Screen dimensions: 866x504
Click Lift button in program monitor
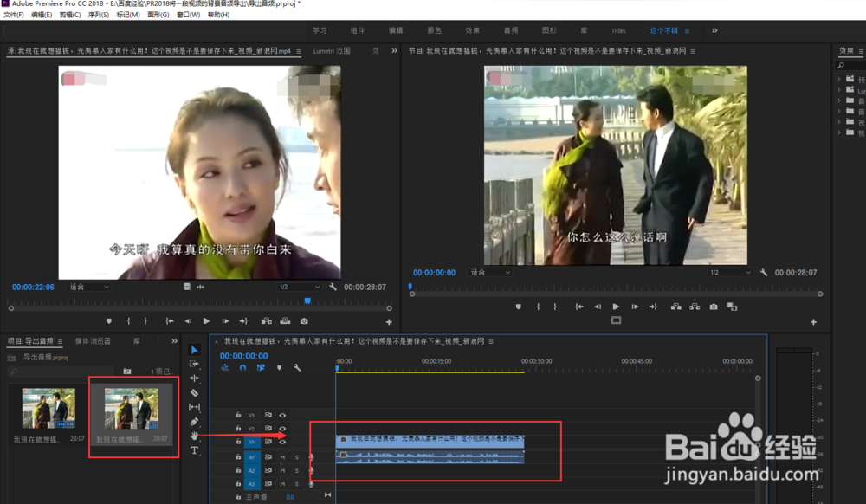(676, 307)
